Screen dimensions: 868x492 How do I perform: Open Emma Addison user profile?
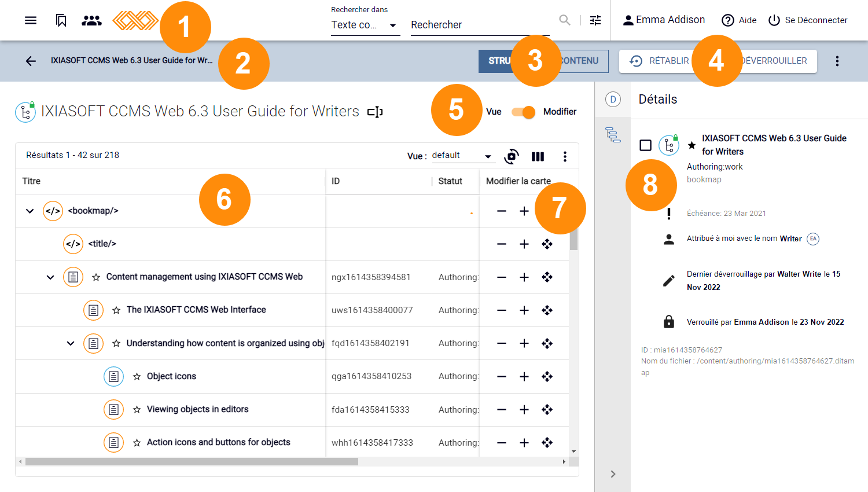coord(664,20)
